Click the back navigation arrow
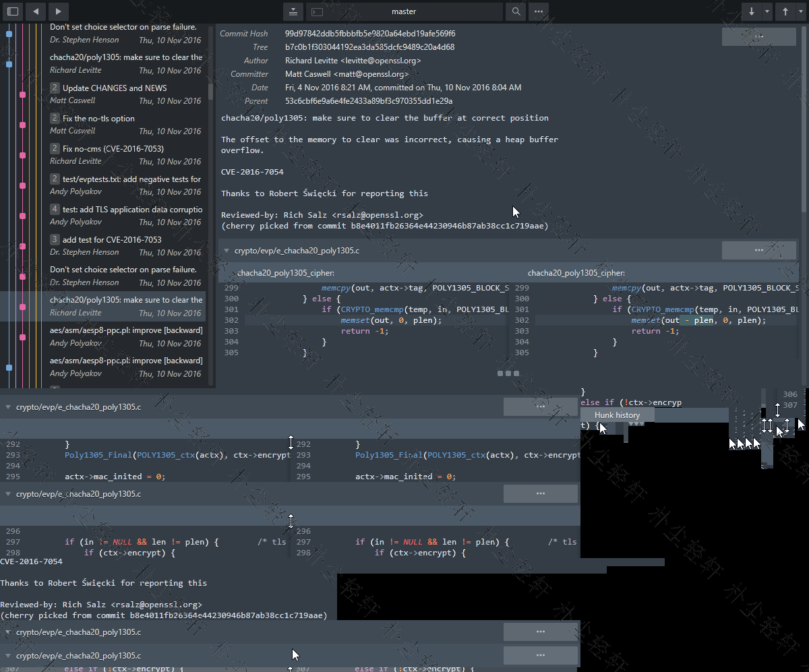The width and height of the screenshot is (809, 672). [x=35, y=11]
